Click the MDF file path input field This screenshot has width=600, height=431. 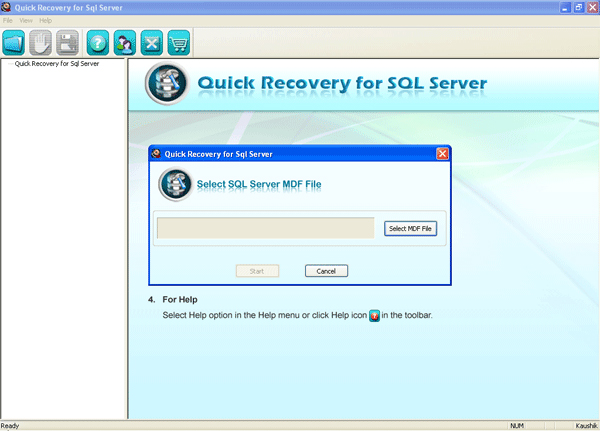pos(266,228)
